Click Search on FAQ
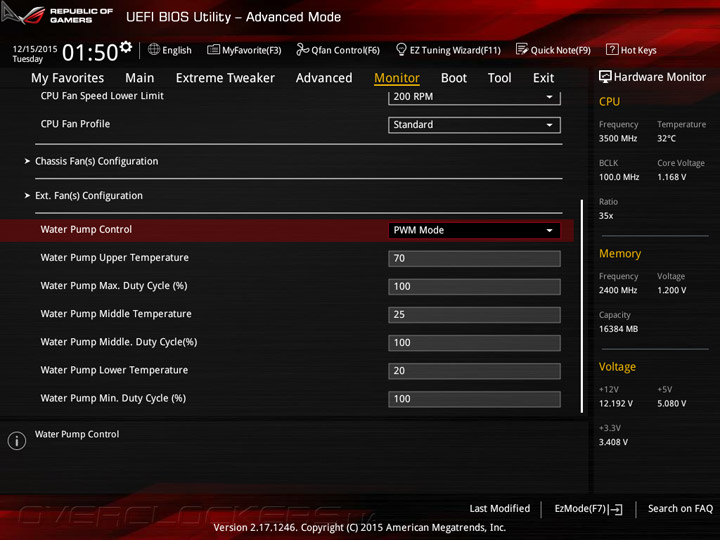This screenshot has width=720, height=540. point(680,509)
